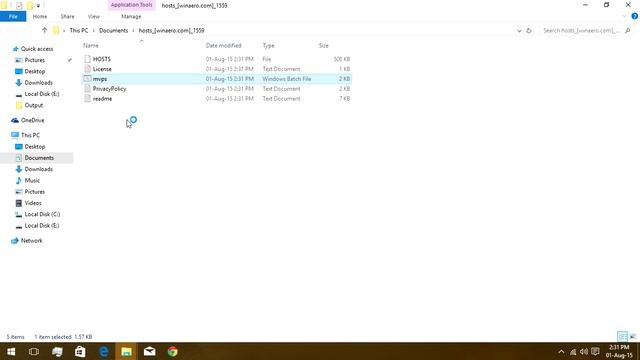Select the License text document icon

87,69
